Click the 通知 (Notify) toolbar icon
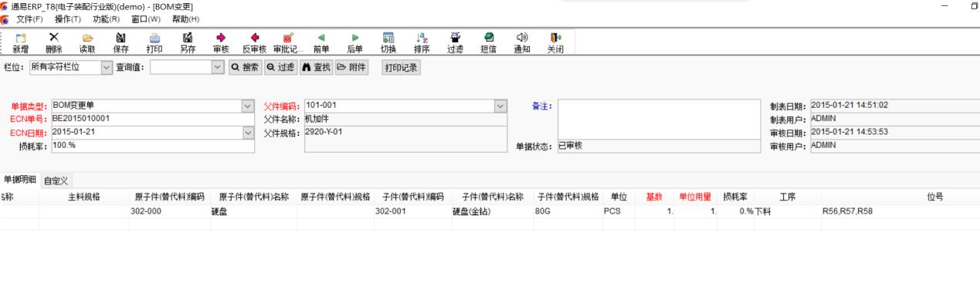The height and width of the screenshot is (283, 980). pos(522,42)
